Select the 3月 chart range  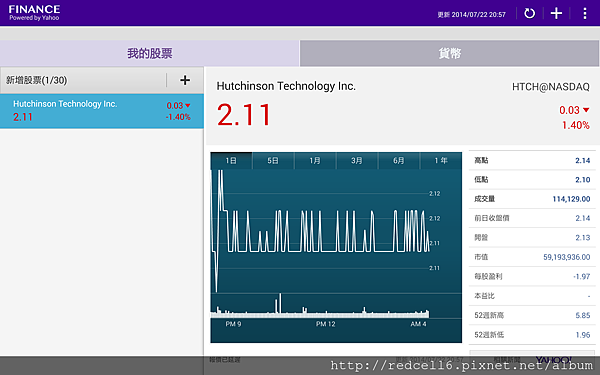pyautogui.click(x=357, y=161)
